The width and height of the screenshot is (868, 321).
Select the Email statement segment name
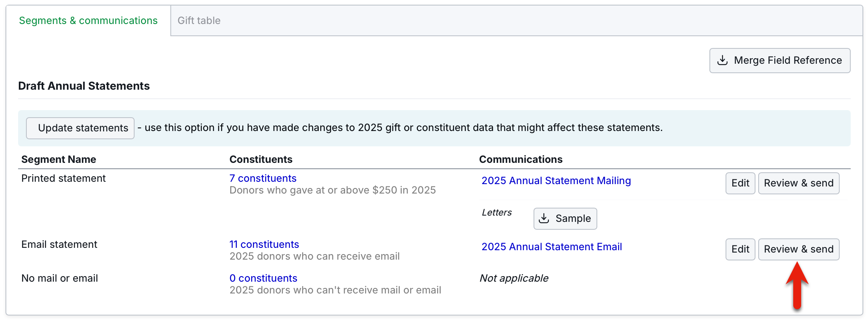click(59, 244)
